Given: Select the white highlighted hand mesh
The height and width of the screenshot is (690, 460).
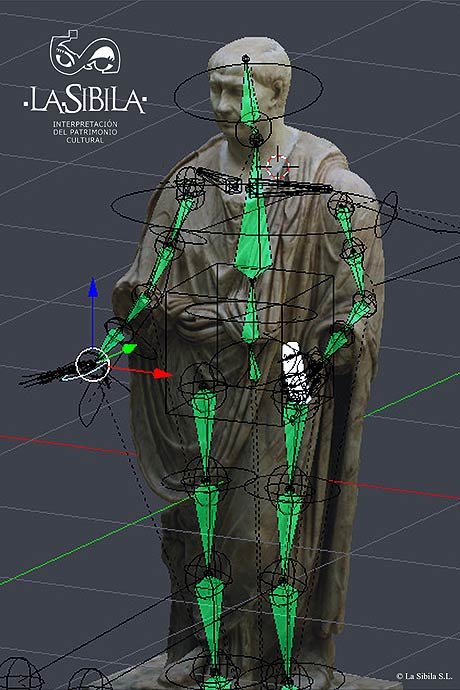Looking at the screenshot, I should (x=296, y=372).
